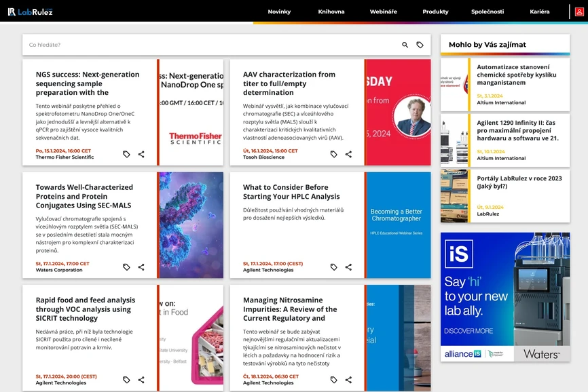Click tag icon on AAV characterization card
The width and height of the screenshot is (588, 392).
(x=334, y=154)
